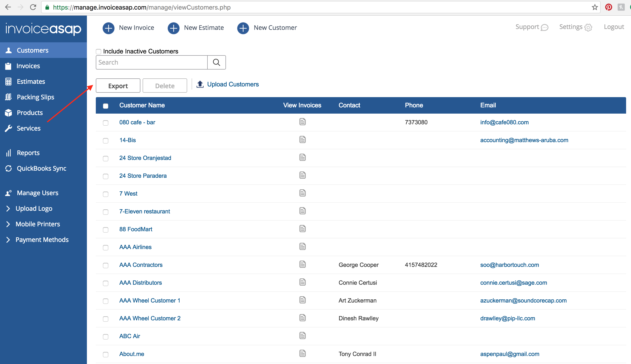Image resolution: width=631 pixels, height=364 pixels.
Task: Enable Include Inactive Customers checkbox
Action: click(98, 51)
